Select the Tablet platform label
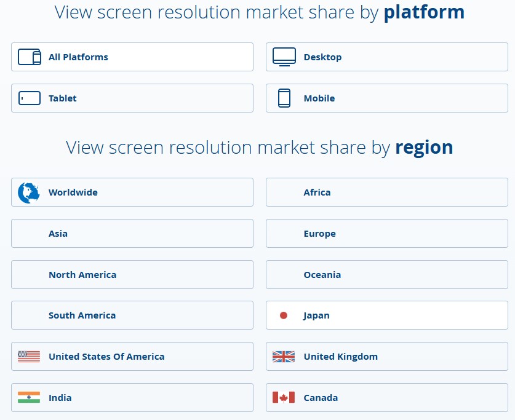Screen dimensions: 515x420 [62, 98]
